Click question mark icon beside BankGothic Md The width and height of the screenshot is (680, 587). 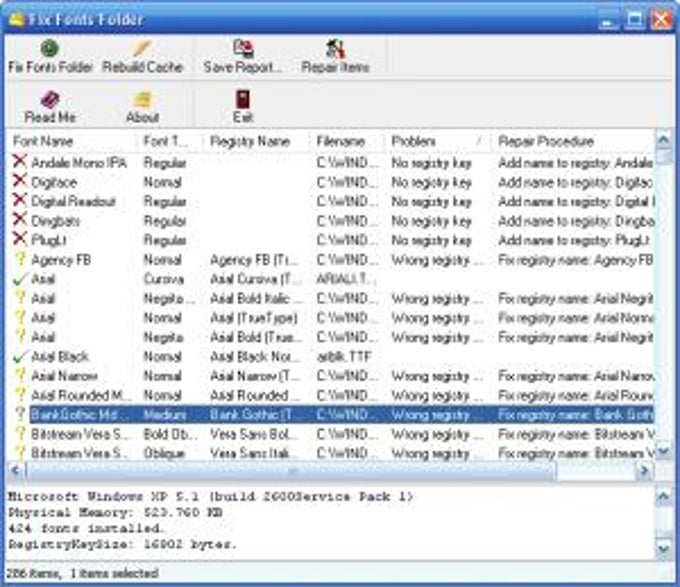click(20, 414)
